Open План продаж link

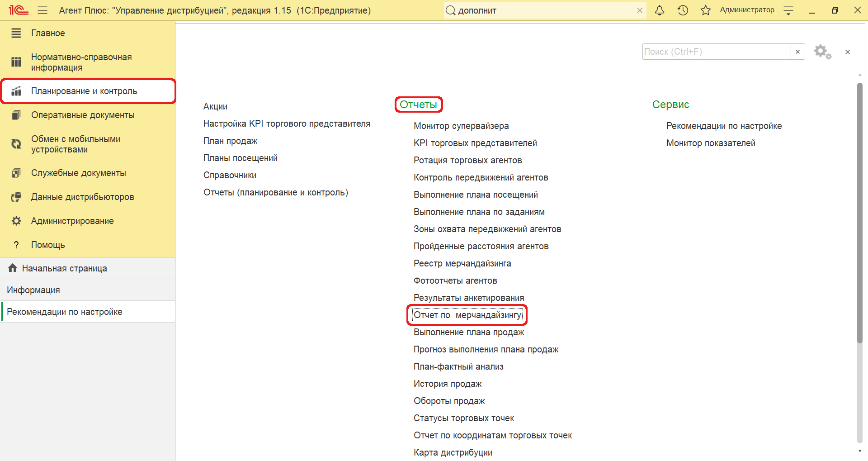point(230,141)
